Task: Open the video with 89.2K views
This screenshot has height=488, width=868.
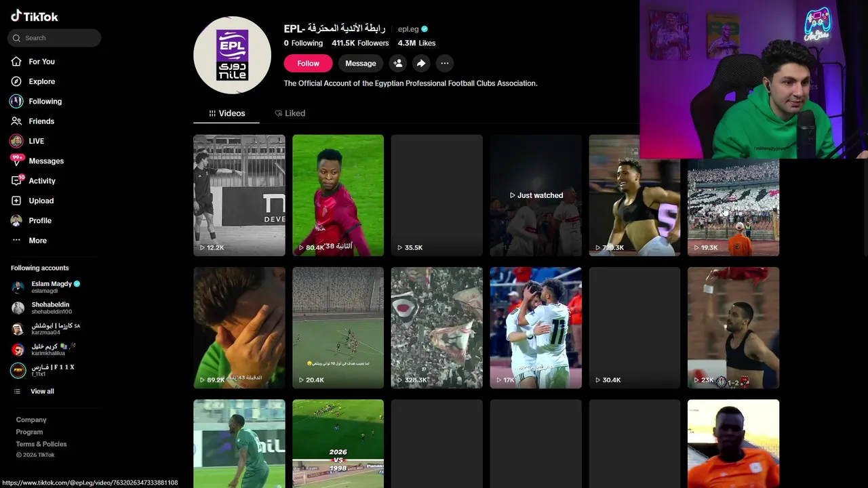Action: [x=239, y=328]
